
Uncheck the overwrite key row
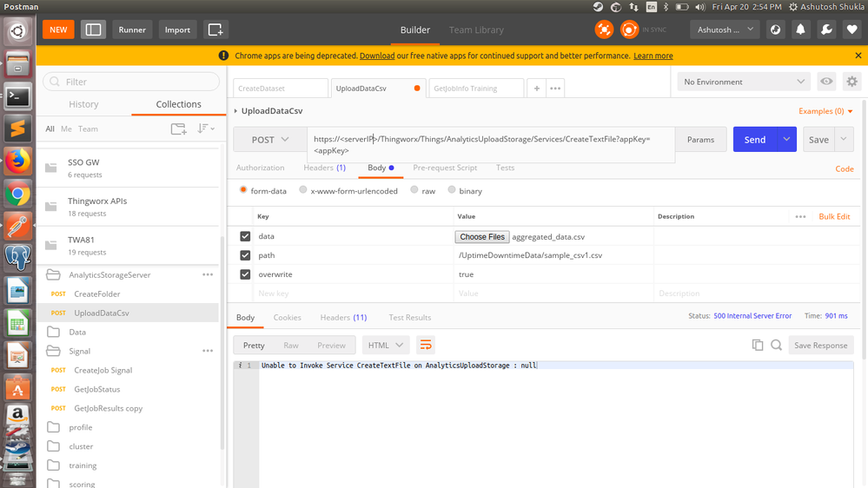tap(245, 274)
